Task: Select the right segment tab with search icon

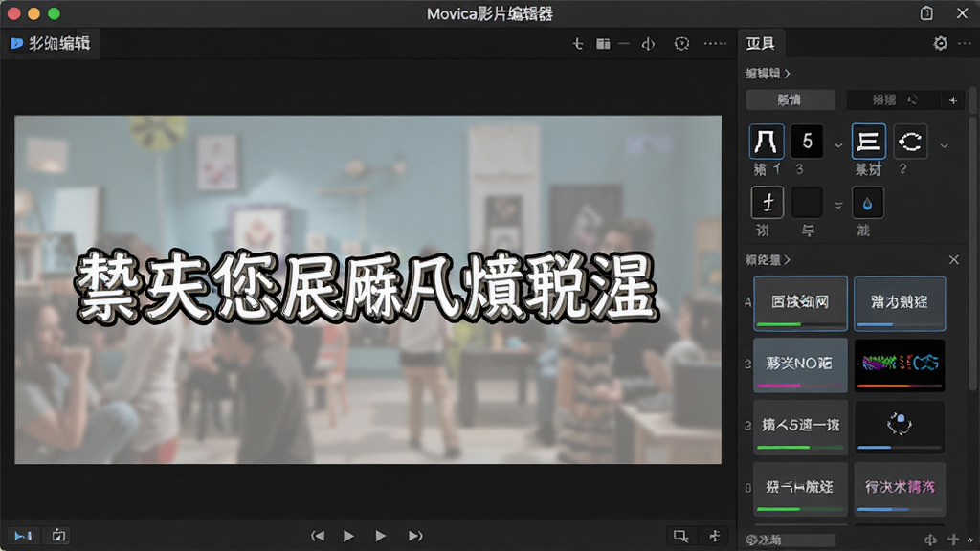Action: coord(894,99)
